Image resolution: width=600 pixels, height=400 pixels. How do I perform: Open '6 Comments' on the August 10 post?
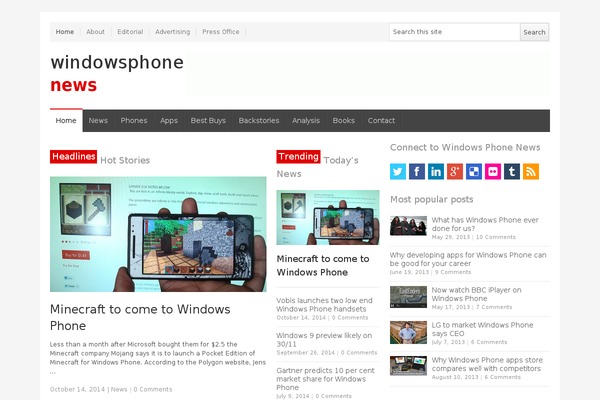coord(502,377)
